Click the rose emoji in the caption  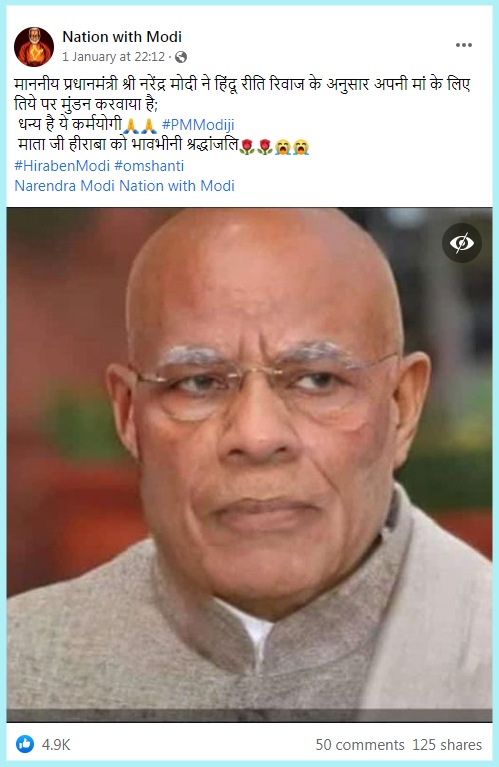click(x=256, y=146)
